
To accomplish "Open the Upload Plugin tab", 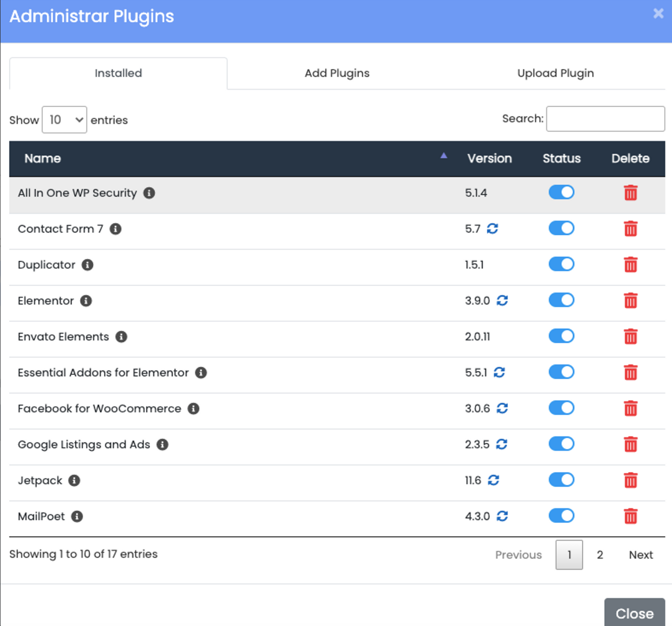I will pos(556,73).
